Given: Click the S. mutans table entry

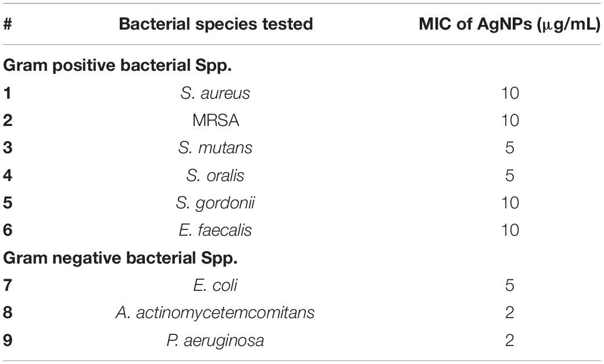Looking at the screenshot, I should click(215, 148).
